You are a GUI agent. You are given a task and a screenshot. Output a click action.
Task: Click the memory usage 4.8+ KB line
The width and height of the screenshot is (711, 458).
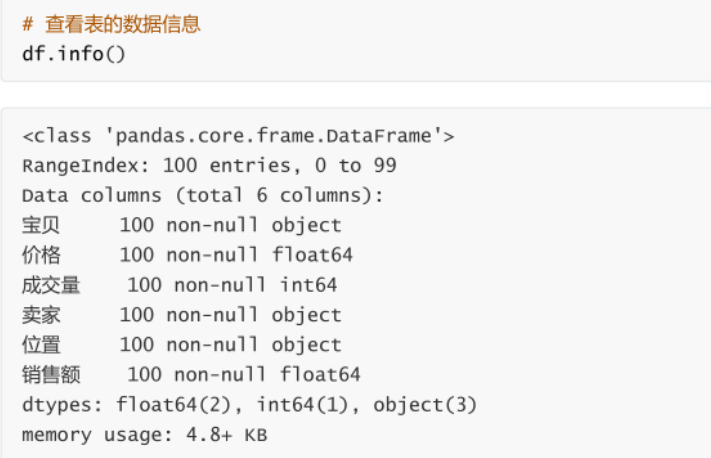click(145, 435)
